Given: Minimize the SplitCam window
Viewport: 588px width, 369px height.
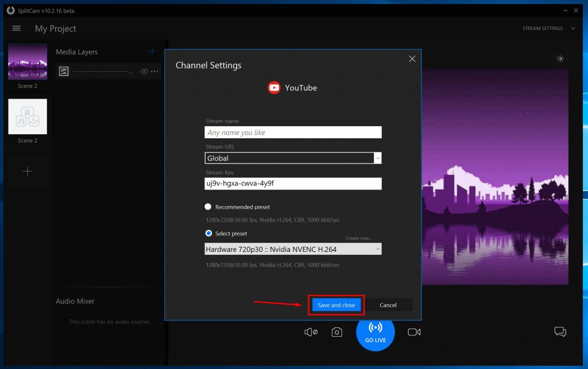Looking at the screenshot, I should [x=565, y=10].
